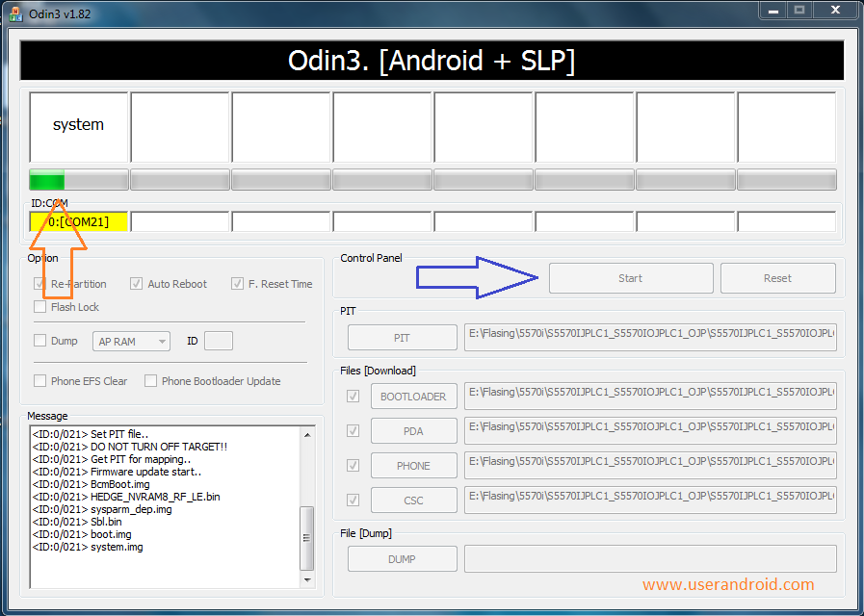Click the PHONE browse button
The width and height of the screenshot is (864, 616).
pyautogui.click(x=414, y=466)
